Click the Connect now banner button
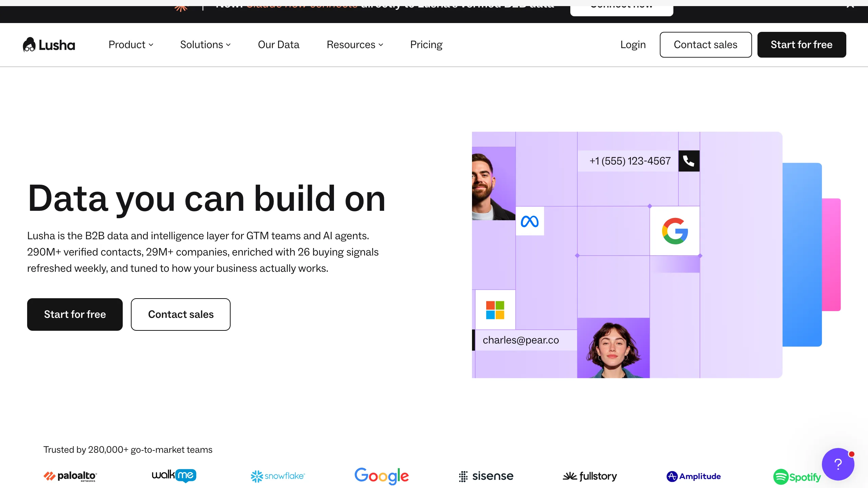The width and height of the screenshot is (868, 488). [622, 11]
